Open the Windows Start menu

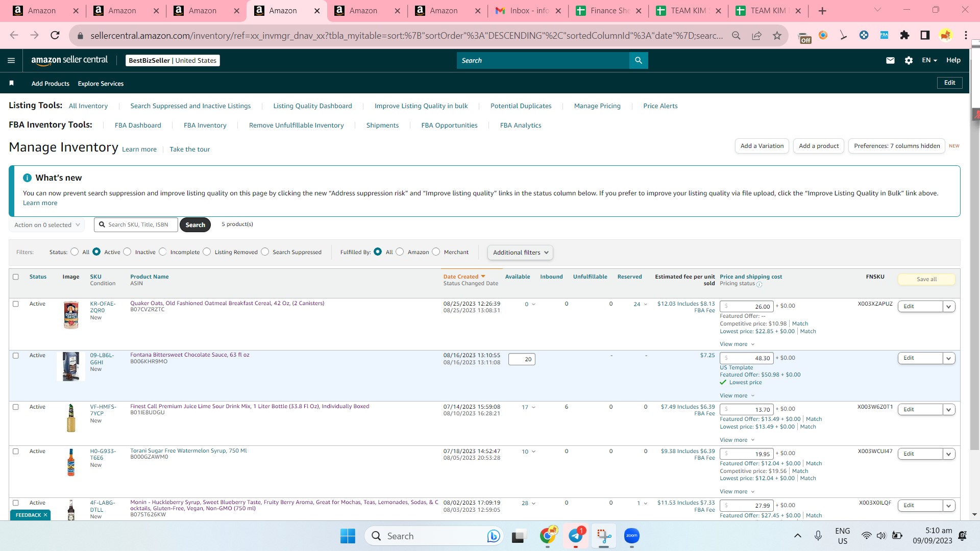click(348, 536)
